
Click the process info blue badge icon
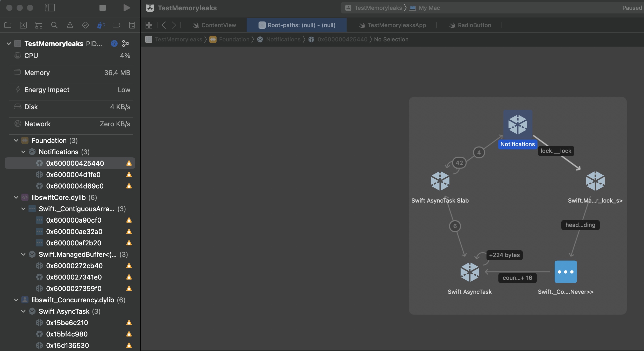(114, 43)
